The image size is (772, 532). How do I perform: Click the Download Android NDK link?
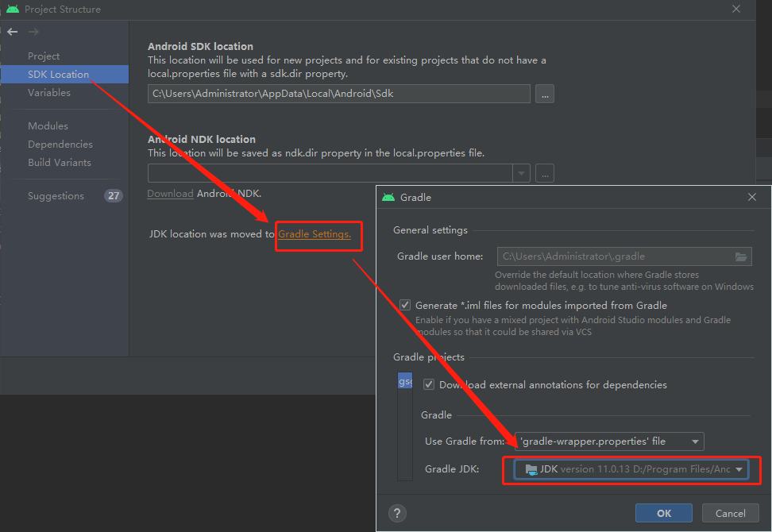pyautogui.click(x=170, y=194)
